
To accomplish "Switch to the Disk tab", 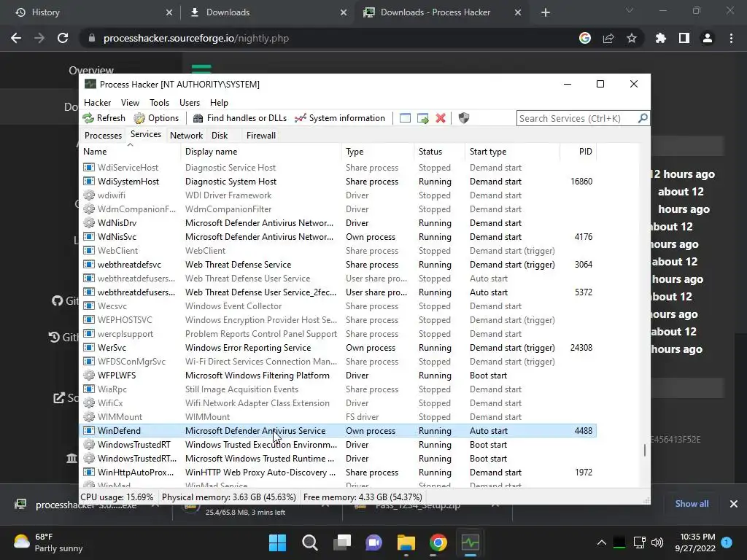I will click(220, 136).
